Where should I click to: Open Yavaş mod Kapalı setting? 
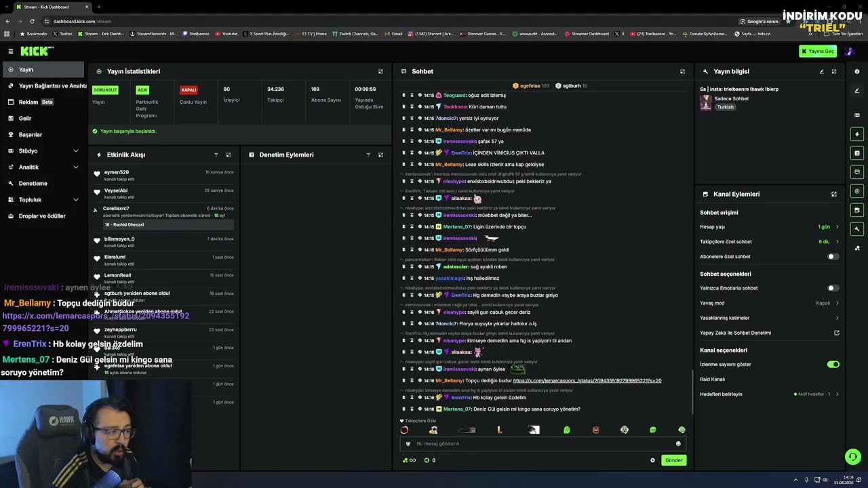click(x=769, y=303)
